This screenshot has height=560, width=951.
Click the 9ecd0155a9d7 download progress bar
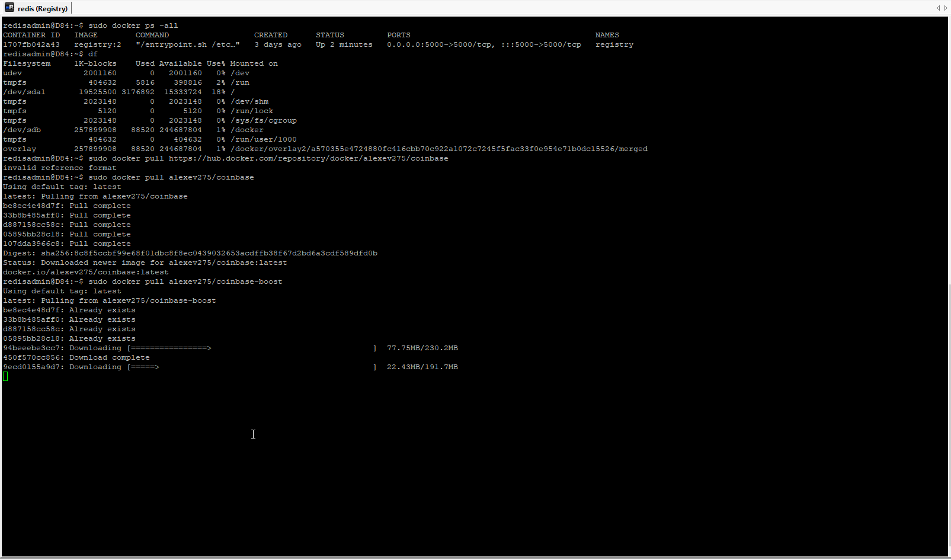[x=252, y=367]
